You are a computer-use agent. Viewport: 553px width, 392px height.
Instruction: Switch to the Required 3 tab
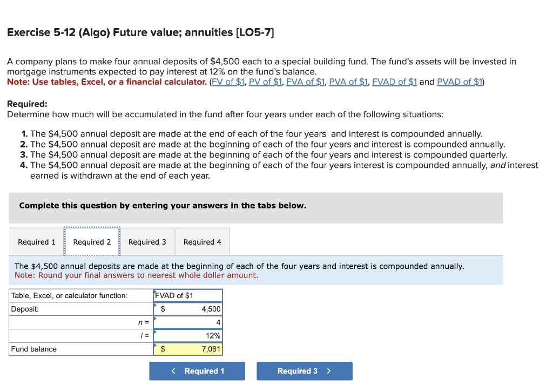147,241
